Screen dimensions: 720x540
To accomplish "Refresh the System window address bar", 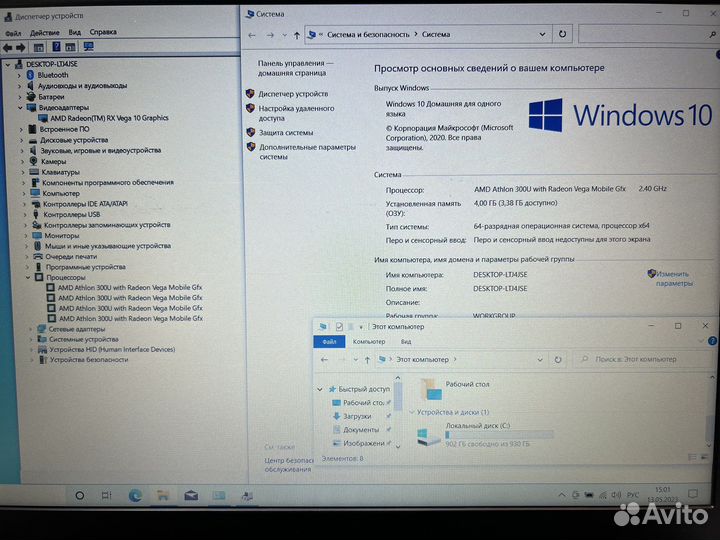I will [x=562, y=34].
